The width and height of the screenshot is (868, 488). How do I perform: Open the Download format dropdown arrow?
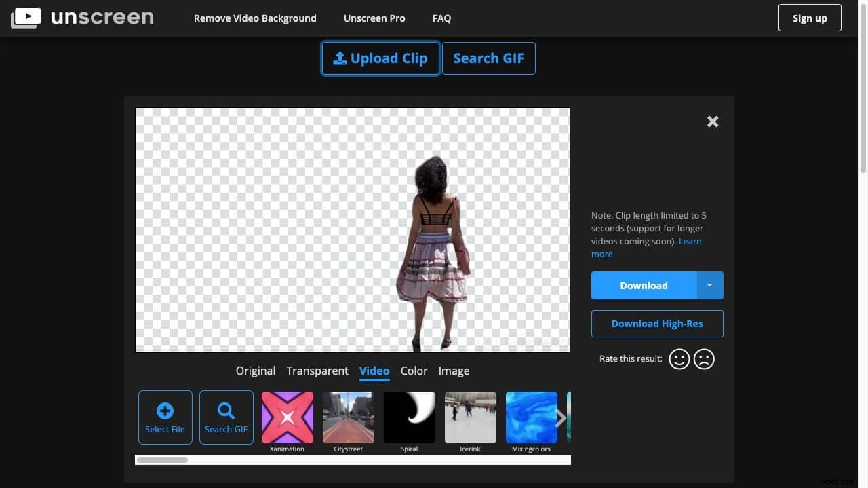pos(709,285)
